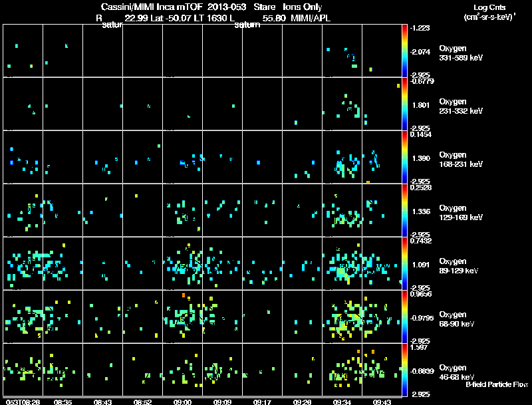Click the '0.1454' colorbar value
The width and height of the screenshot is (532, 405).
pyautogui.click(x=421, y=134)
